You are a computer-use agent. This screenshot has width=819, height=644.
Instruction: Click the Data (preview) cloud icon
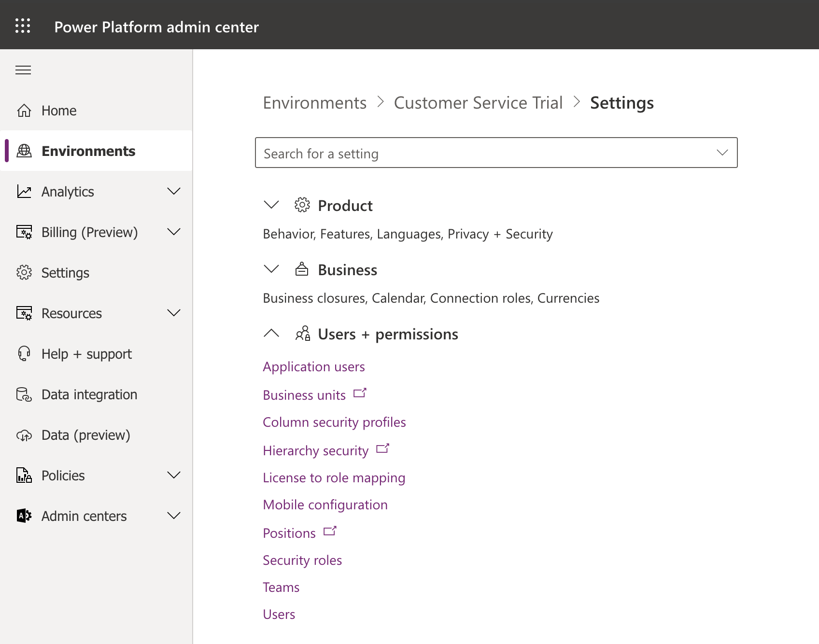pyautogui.click(x=24, y=435)
